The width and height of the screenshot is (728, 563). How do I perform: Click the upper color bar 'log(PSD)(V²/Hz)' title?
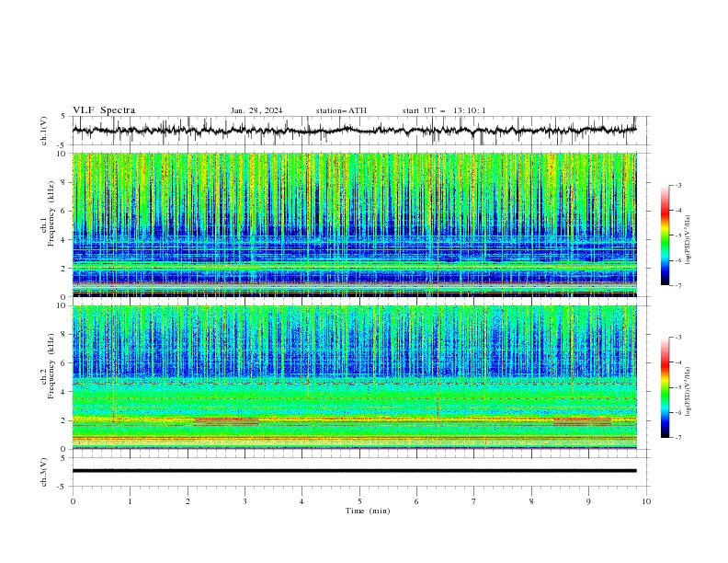pos(688,240)
